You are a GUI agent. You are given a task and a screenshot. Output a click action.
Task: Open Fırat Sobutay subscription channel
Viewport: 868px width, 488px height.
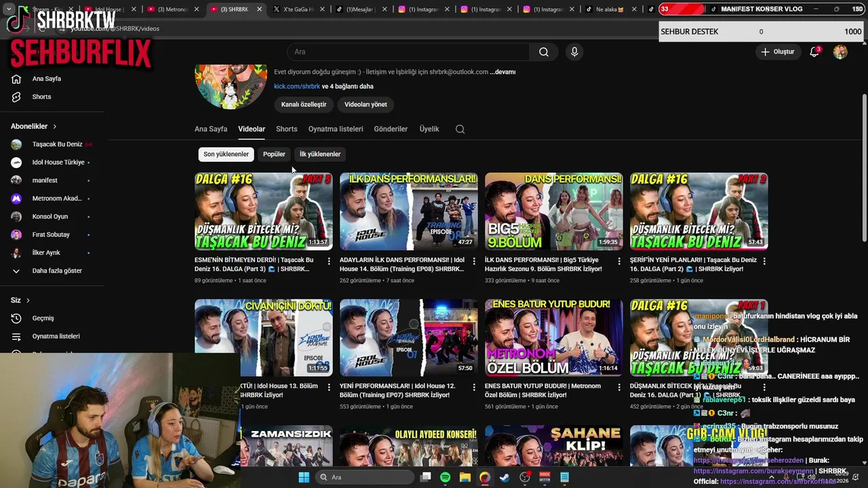click(52, 235)
